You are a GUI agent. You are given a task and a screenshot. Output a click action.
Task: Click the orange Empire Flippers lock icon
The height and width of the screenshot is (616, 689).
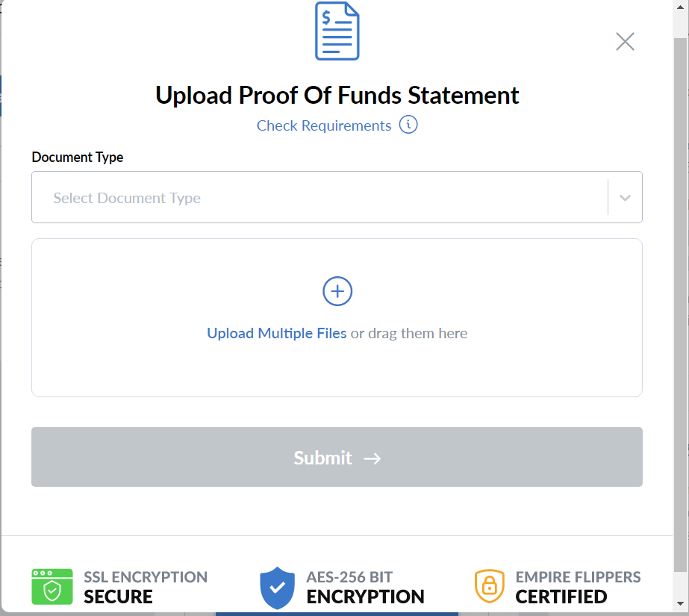click(490, 587)
